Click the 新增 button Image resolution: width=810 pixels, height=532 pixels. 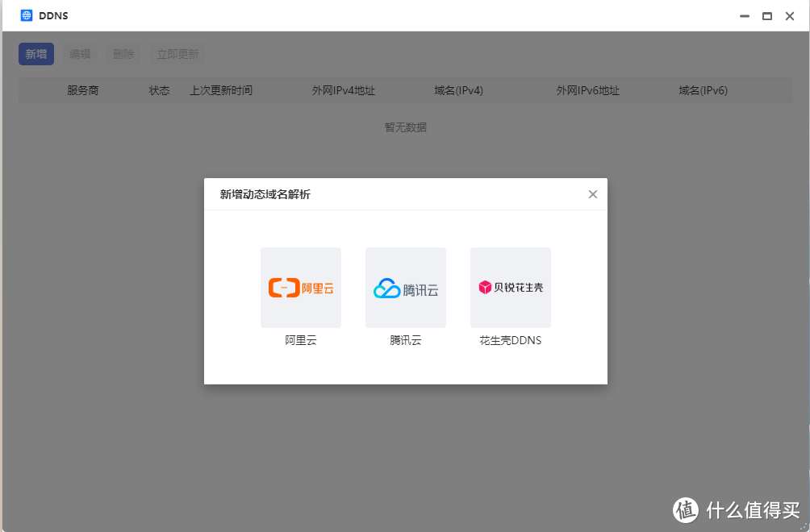pos(36,53)
